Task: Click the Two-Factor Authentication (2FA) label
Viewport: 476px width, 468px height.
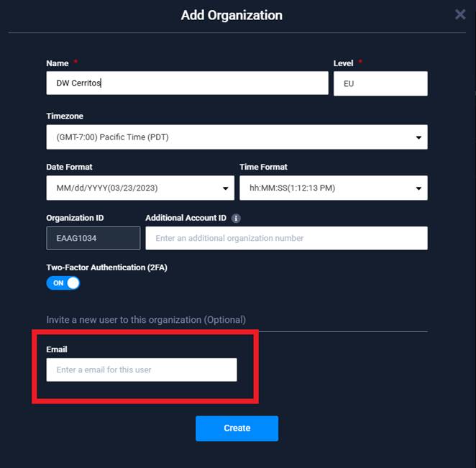Action: click(x=107, y=267)
